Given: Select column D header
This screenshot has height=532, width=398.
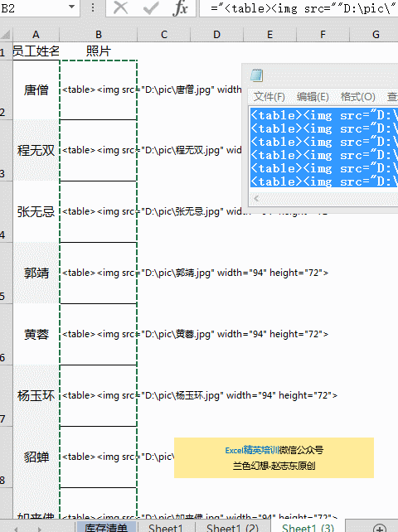Looking at the screenshot, I should tap(216, 35).
